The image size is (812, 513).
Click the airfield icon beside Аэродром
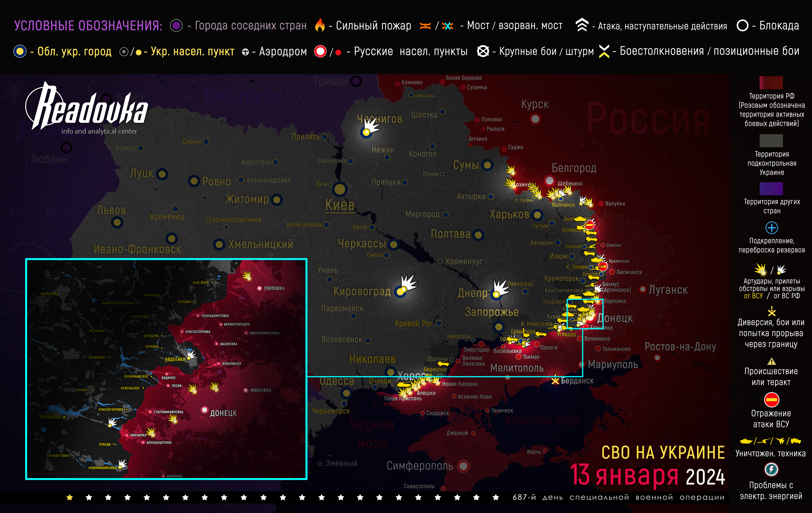coord(245,52)
